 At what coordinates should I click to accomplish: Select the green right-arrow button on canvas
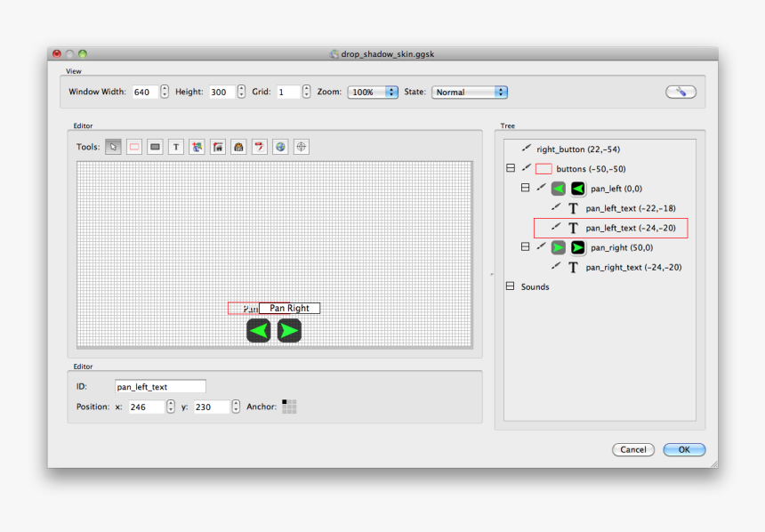point(289,331)
